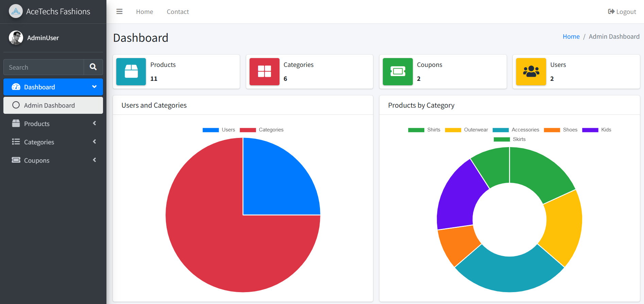The image size is (644, 304).
Task: Click the yellow Users group icon
Action: (x=531, y=72)
